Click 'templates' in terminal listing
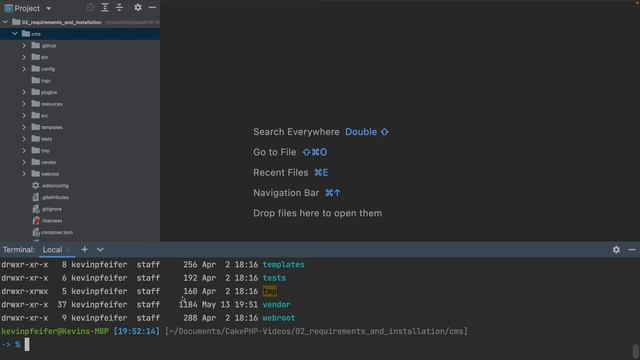Image resolution: width=640 pixels, height=360 pixels. (284, 265)
